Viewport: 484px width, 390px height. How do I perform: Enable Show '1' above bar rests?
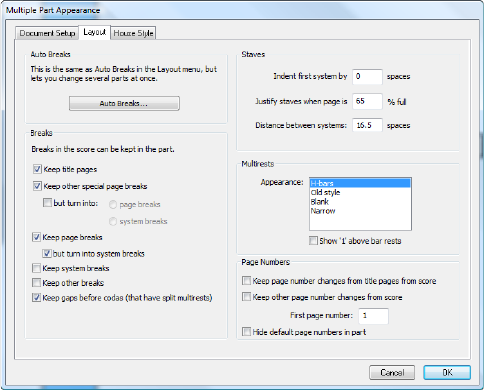tap(313, 241)
